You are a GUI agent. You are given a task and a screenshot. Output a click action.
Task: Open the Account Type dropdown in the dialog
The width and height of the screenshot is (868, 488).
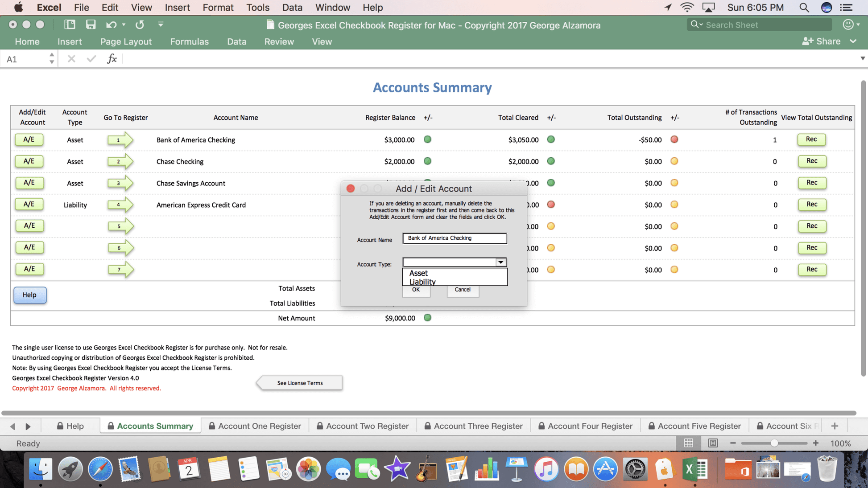click(501, 262)
